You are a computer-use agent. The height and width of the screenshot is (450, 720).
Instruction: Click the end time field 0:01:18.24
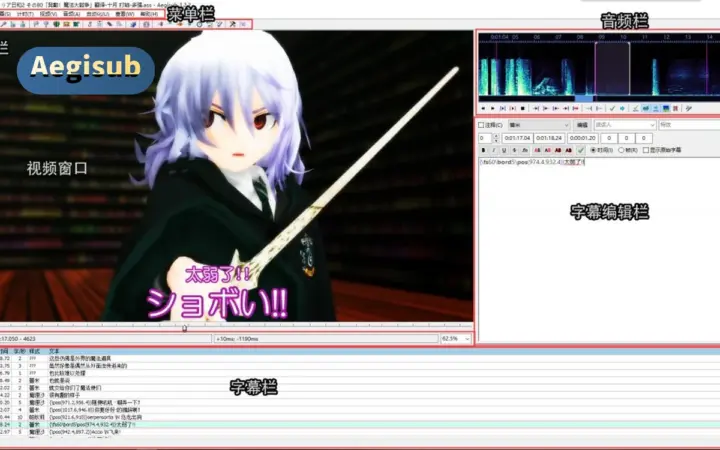pyautogui.click(x=549, y=138)
